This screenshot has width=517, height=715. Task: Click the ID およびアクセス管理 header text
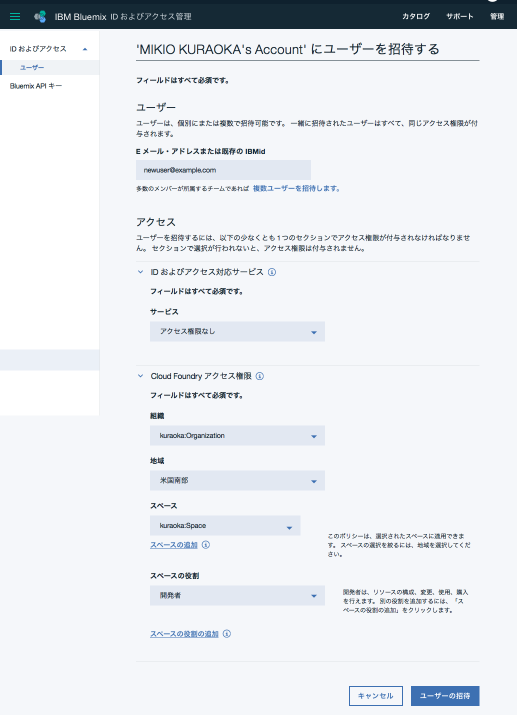pos(151,17)
